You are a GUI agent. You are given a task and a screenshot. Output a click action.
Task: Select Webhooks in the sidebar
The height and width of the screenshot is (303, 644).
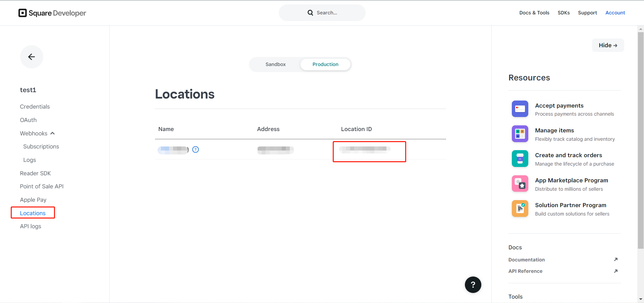[x=34, y=133]
